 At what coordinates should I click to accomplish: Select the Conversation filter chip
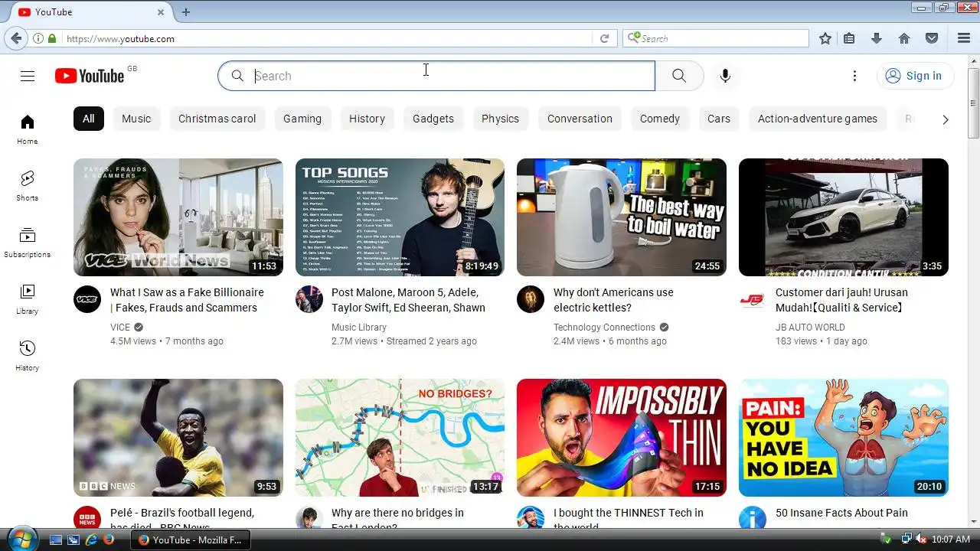(x=580, y=119)
